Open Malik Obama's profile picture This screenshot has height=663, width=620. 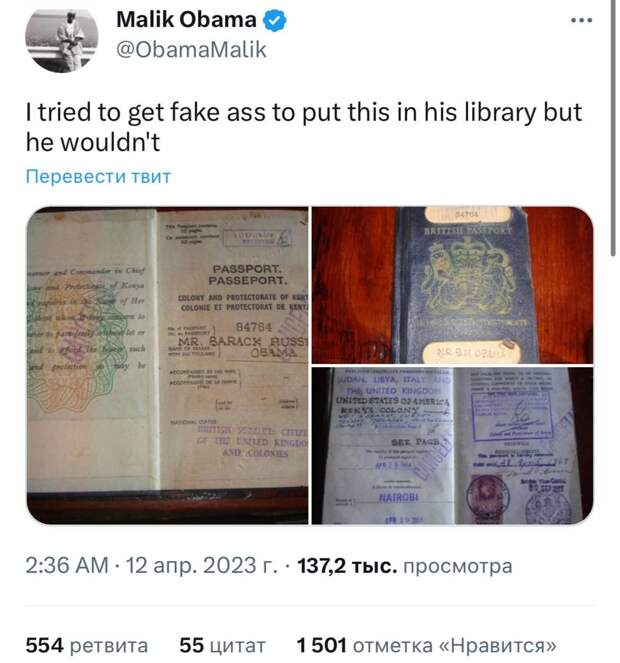click(x=62, y=39)
